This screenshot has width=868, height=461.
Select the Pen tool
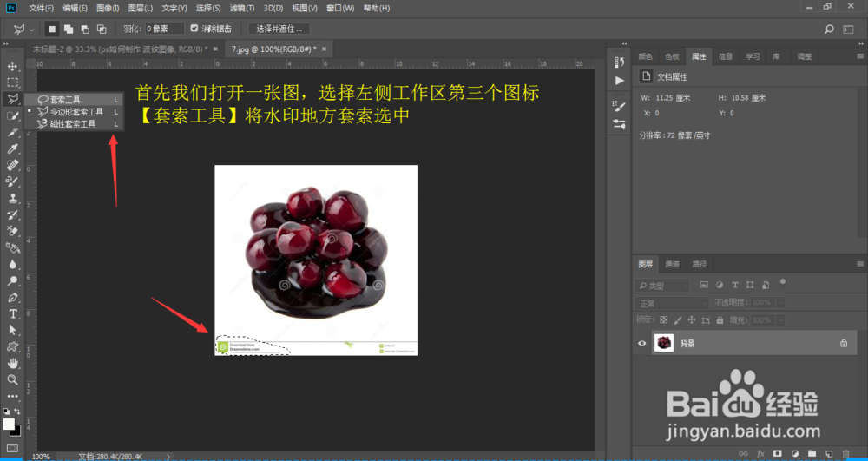pos(12,297)
